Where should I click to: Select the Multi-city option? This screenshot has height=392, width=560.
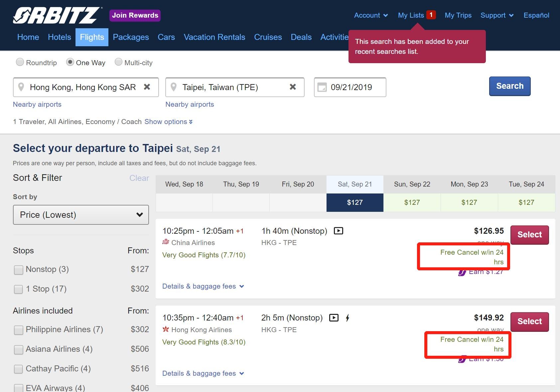[118, 62]
